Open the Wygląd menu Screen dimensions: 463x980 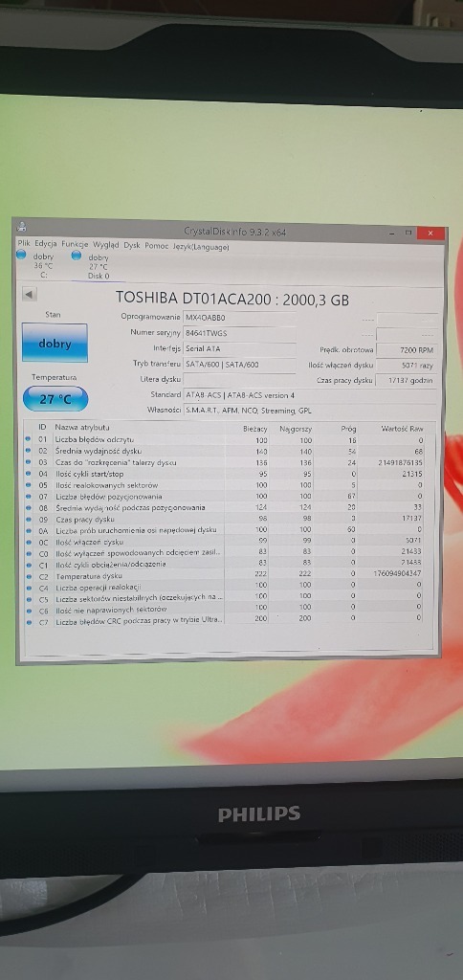pos(105,246)
